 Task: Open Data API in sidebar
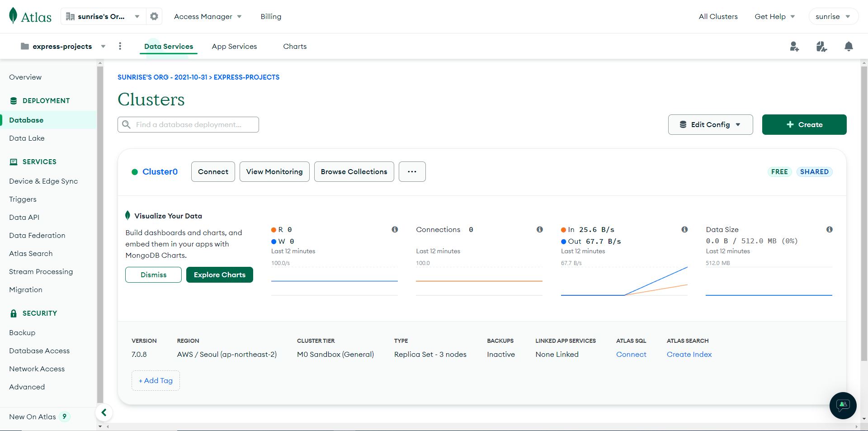(x=24, y=217)
